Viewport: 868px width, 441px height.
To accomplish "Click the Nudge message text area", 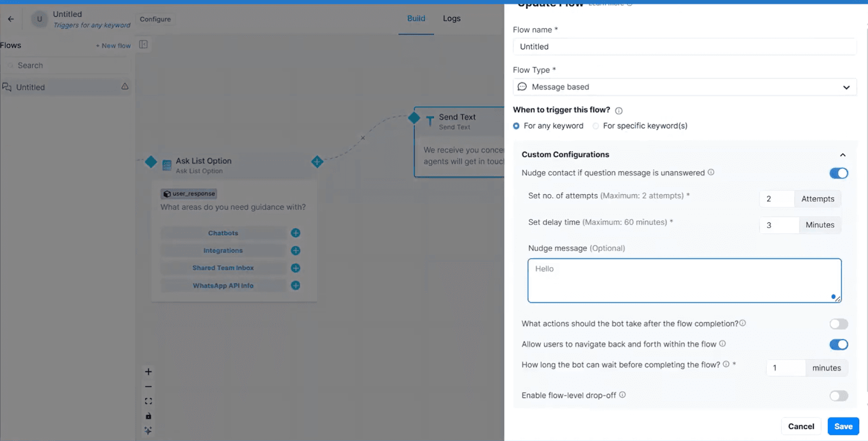I will coord(684,280).
